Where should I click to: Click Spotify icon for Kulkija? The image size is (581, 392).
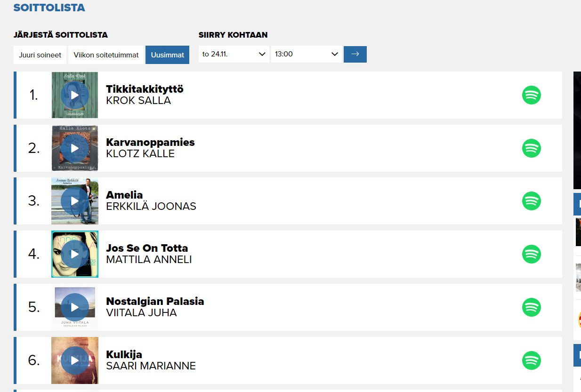coord(531,360)
